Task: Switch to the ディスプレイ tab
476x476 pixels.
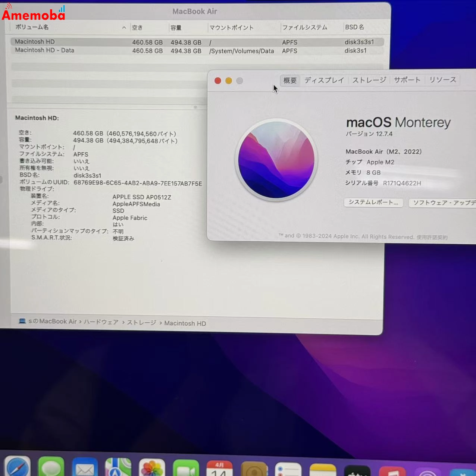Action: pyautogui.click(x=324, y=80)
